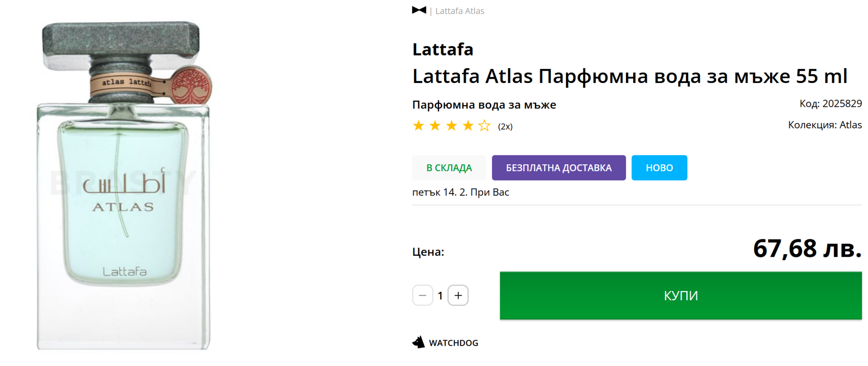Open the Atlas perfume bottle image
The image size is (868, 366).
[123, 186]
